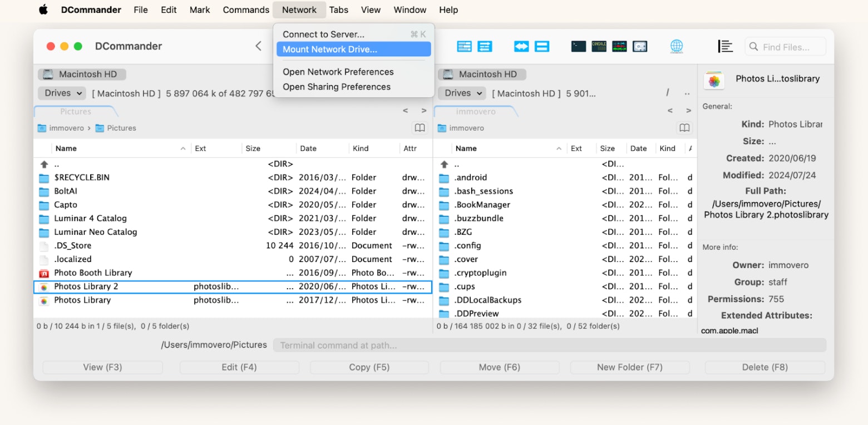Click the root slash button in right panel
868x425 pixels.
667,93
